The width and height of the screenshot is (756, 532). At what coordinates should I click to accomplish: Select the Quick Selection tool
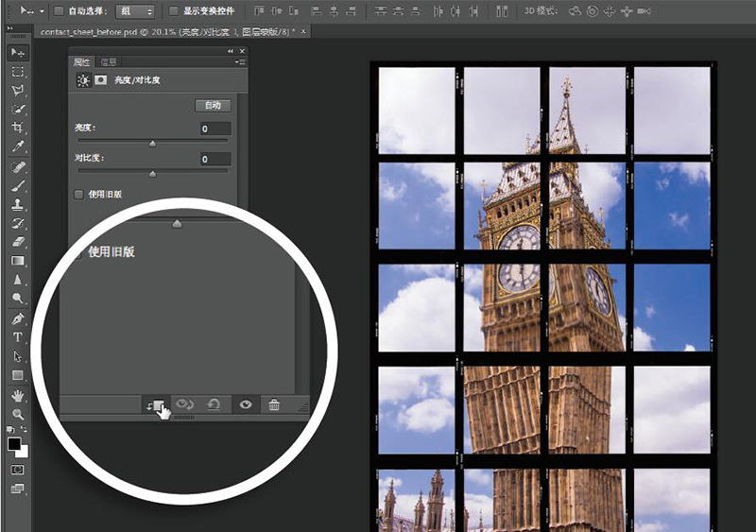tap(18, 109)
